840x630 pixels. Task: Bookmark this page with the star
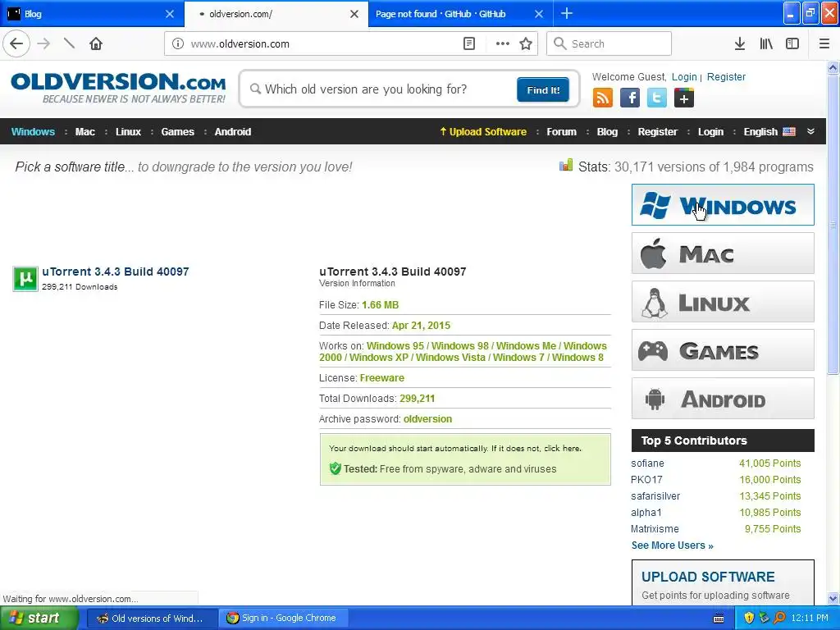(x=526, y=44)
